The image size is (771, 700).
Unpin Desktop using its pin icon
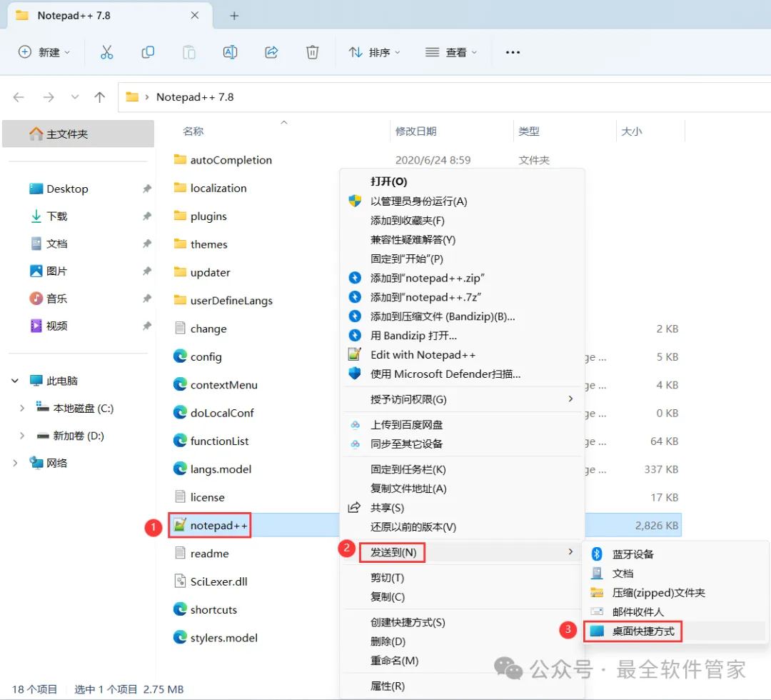[x=146, y=189]
